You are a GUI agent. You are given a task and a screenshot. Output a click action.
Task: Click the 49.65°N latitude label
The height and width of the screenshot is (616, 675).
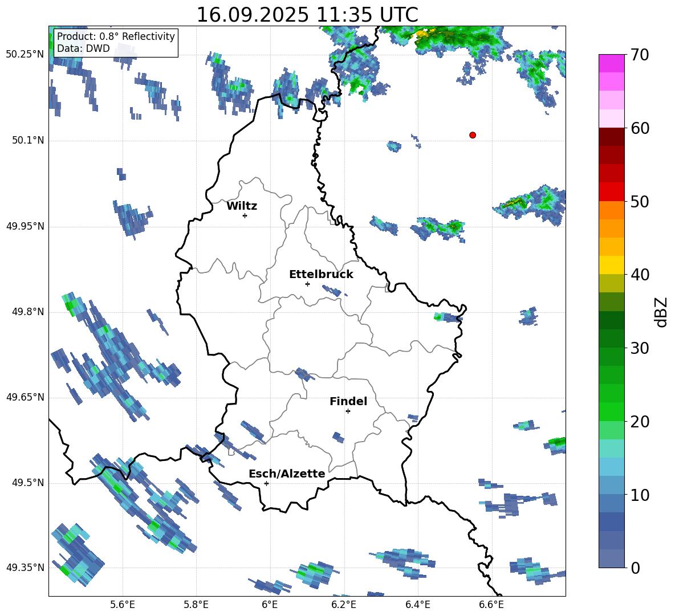tap(25, 397)
